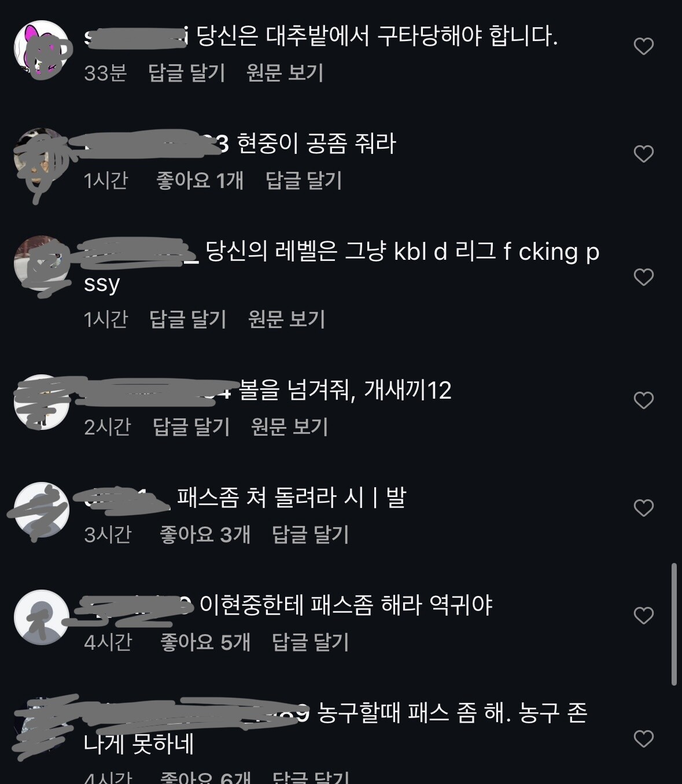Like the comment about 대추밭
This screenshot has height=784, width=682.
[643, 46]
